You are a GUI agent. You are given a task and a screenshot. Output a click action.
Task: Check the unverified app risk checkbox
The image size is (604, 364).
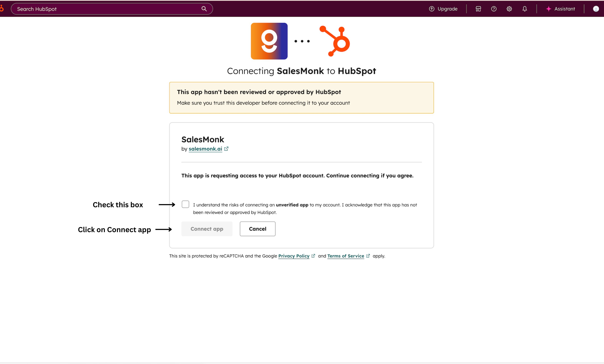click(185, 204)
